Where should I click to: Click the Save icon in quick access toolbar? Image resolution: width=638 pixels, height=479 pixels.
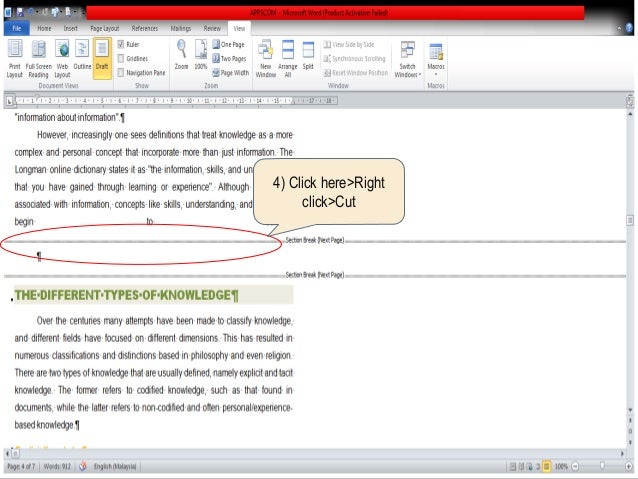click(x=20, y=13)
